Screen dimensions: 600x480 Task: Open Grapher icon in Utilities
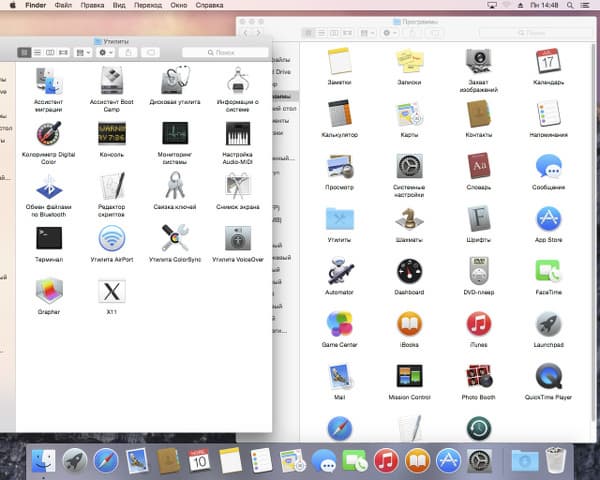point(49,291)
